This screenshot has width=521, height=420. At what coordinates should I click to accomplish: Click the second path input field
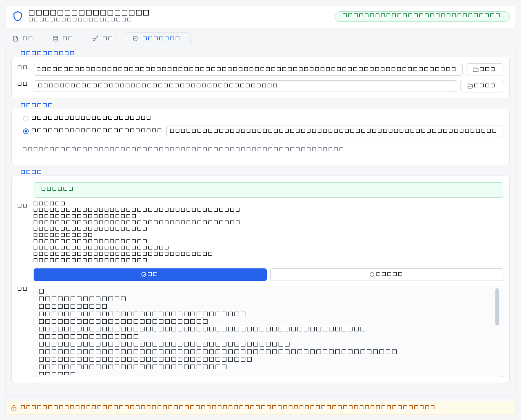pos(245,86)
